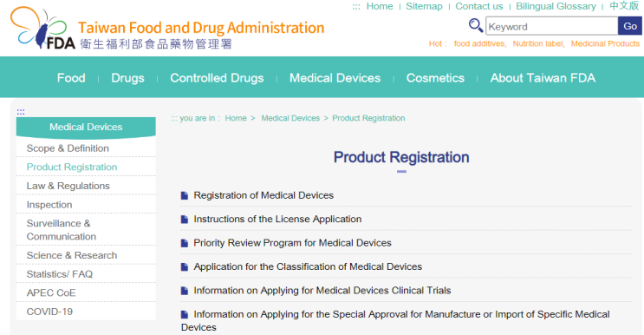Open Instructions of the License Application
The image size is (644, 335).
[277, 220]
